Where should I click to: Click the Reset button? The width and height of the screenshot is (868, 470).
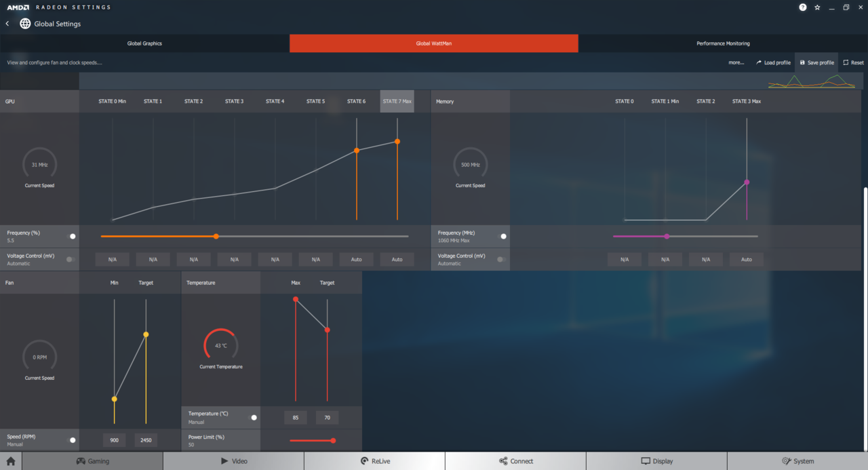(x=853, y=62)
